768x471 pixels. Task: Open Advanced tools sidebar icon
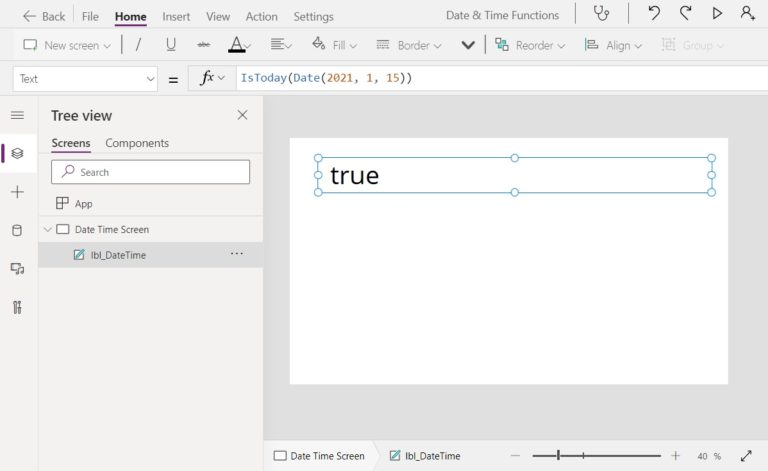pyautogui.click(x=17, y=307)
